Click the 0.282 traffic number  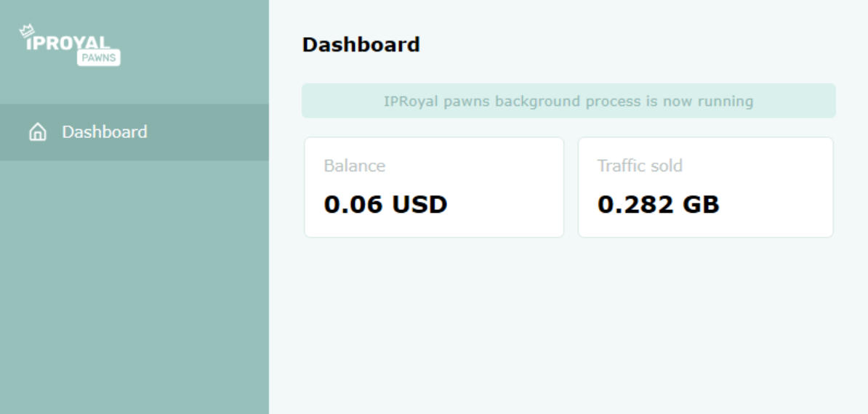pyautogui.click(x=635, y=205)
